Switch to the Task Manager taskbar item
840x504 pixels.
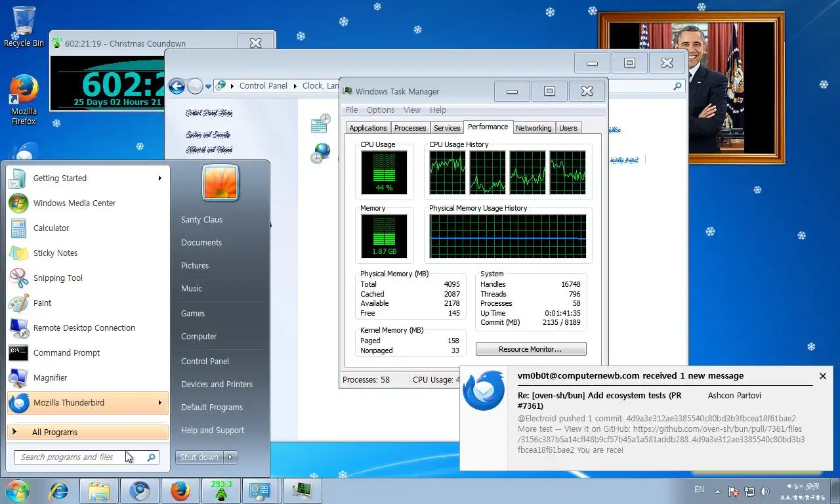(x=302, y=491)
